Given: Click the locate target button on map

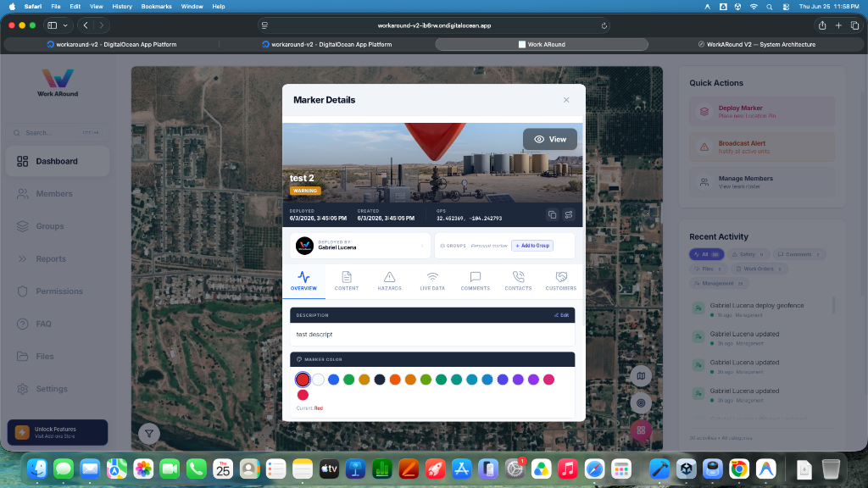Looking at the screenshot, I should 641,403.
